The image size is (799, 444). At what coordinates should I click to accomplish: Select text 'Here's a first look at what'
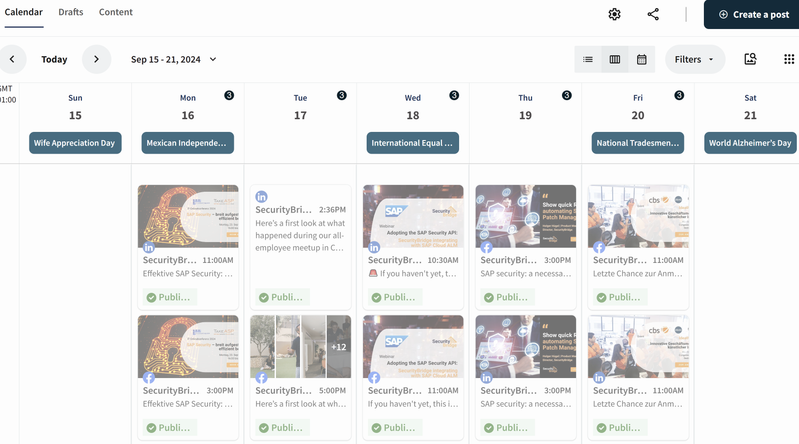300,223
